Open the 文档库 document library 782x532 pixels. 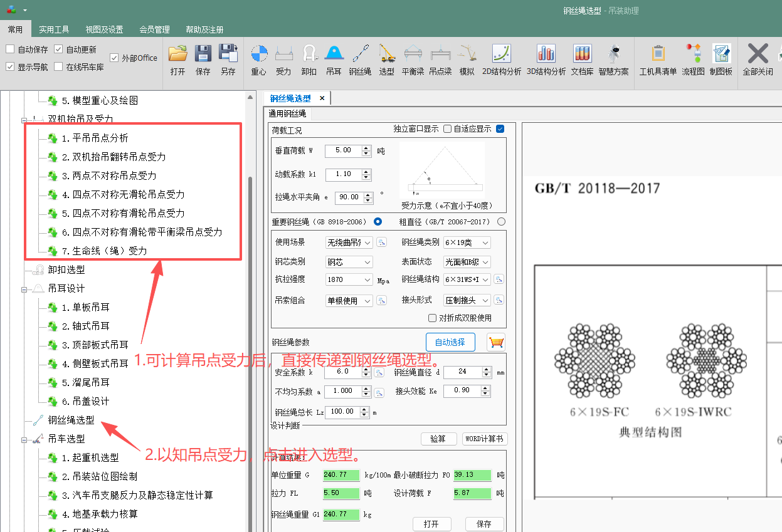[x=582, y=60]
